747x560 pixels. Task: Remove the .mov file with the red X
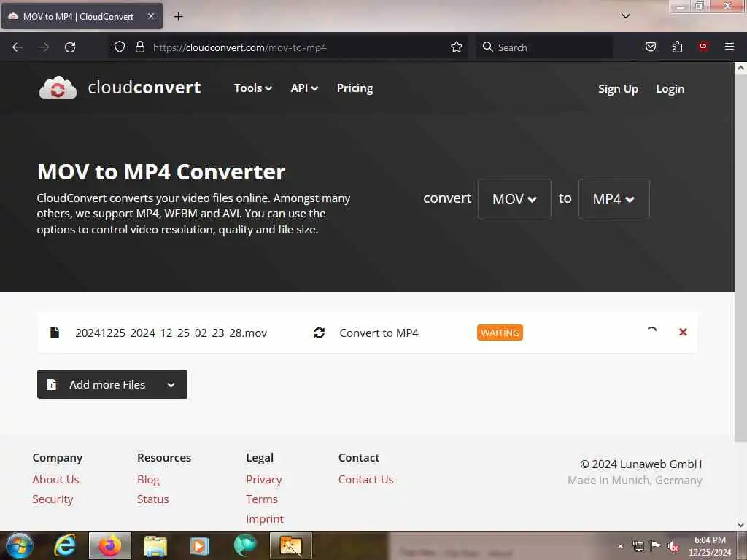(x=683, y=332)
